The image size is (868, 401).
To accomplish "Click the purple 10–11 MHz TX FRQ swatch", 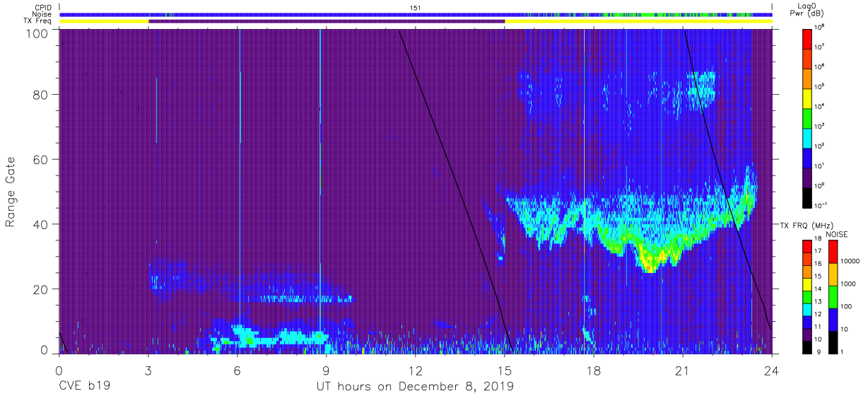I will point(808,335).
